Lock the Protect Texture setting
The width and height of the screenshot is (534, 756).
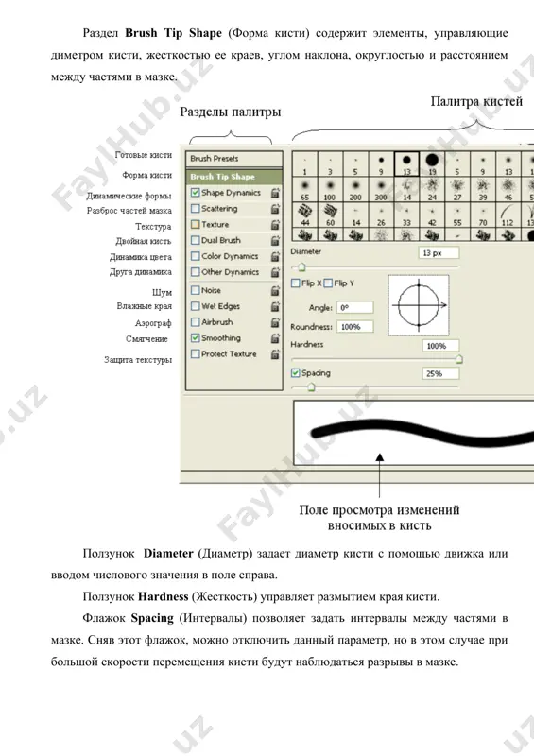[x=275, y=354]
